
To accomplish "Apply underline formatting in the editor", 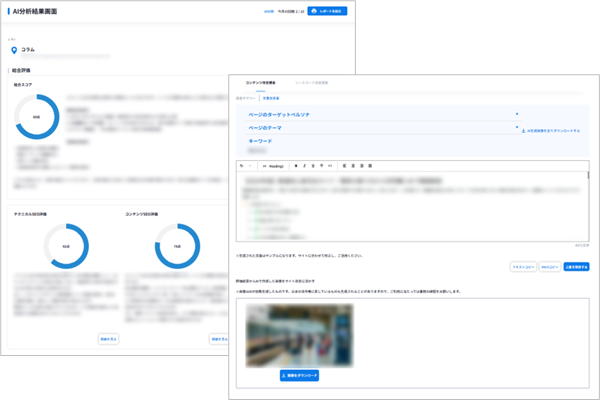I will tap(315, 165).
